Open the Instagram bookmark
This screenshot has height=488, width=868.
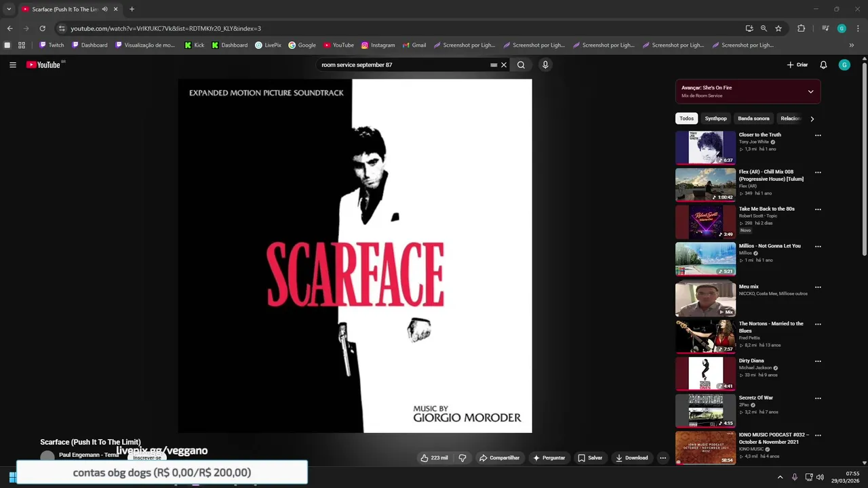(378, 45)
